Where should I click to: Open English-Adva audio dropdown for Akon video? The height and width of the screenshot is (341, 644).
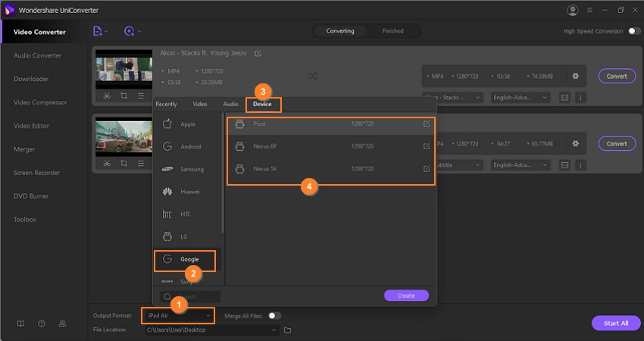[521, 97]
